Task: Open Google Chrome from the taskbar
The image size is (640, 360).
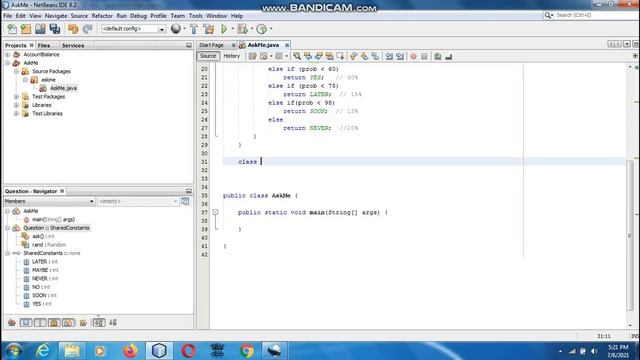Action: [x=247, y=351]
